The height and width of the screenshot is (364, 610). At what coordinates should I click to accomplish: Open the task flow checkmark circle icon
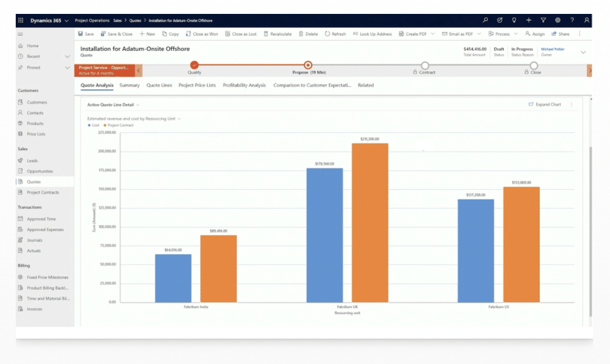click(499, 20)
